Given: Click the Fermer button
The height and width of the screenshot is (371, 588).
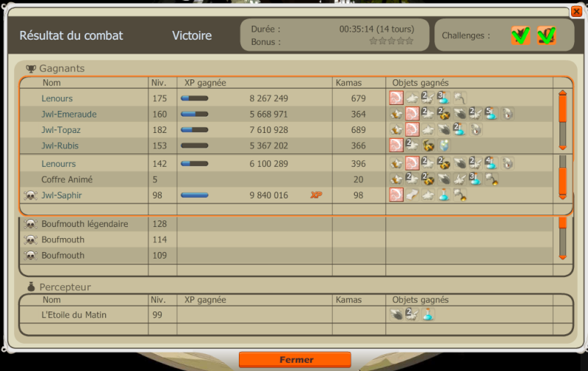Looking at the screenshot, I should [x=295, y=360].
